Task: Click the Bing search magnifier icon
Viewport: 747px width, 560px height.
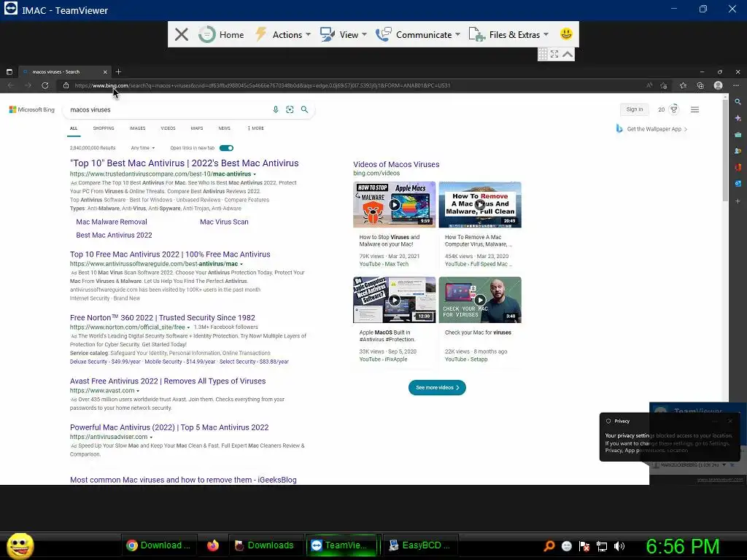Action: point(304,109)
